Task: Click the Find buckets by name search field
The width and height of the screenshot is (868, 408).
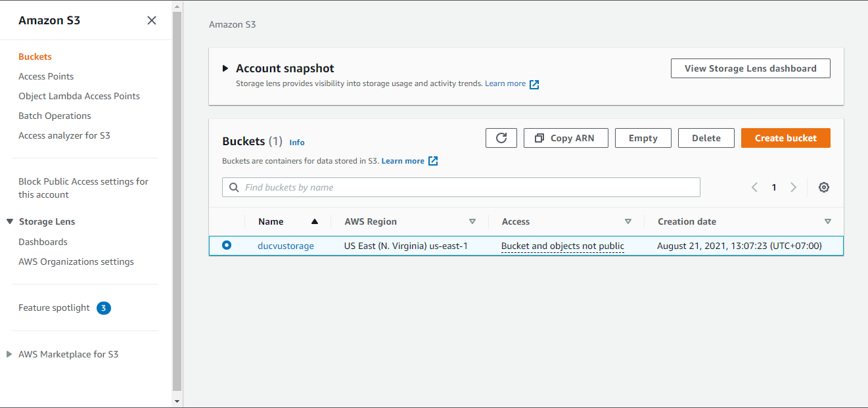Action: click(x=467, y=187)
